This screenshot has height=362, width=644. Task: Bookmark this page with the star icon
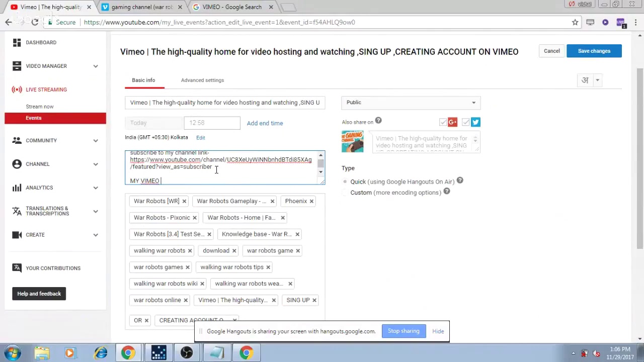tap(575, 22)
